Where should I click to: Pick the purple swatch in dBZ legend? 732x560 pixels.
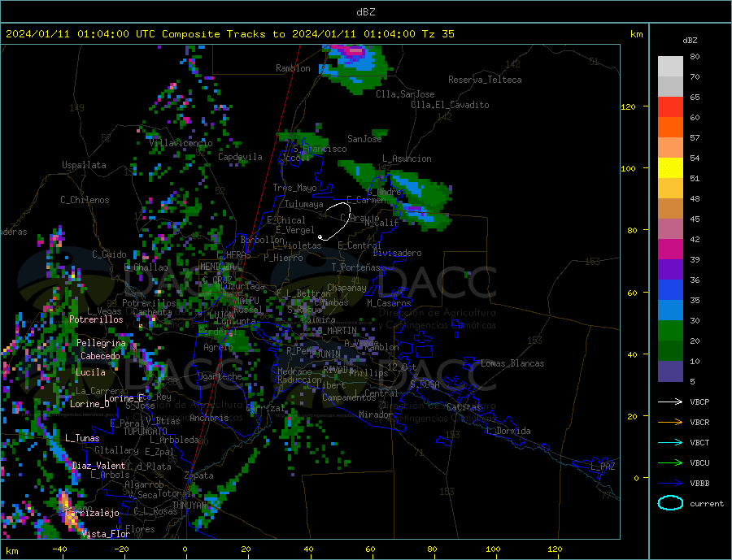tap(670, 270)
